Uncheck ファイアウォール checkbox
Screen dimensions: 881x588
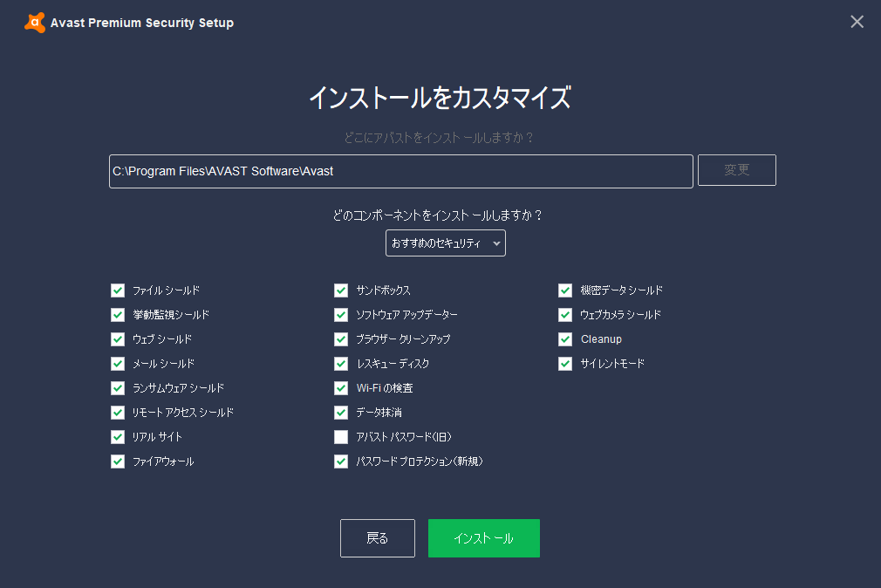pos(118,462)
